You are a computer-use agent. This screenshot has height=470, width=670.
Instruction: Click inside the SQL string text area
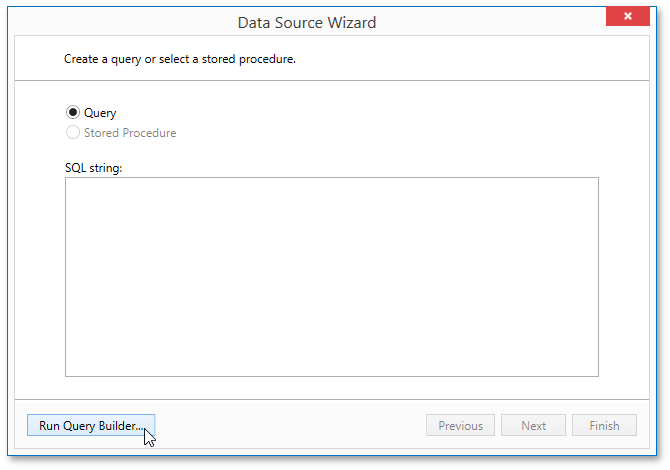click(331, 276)
